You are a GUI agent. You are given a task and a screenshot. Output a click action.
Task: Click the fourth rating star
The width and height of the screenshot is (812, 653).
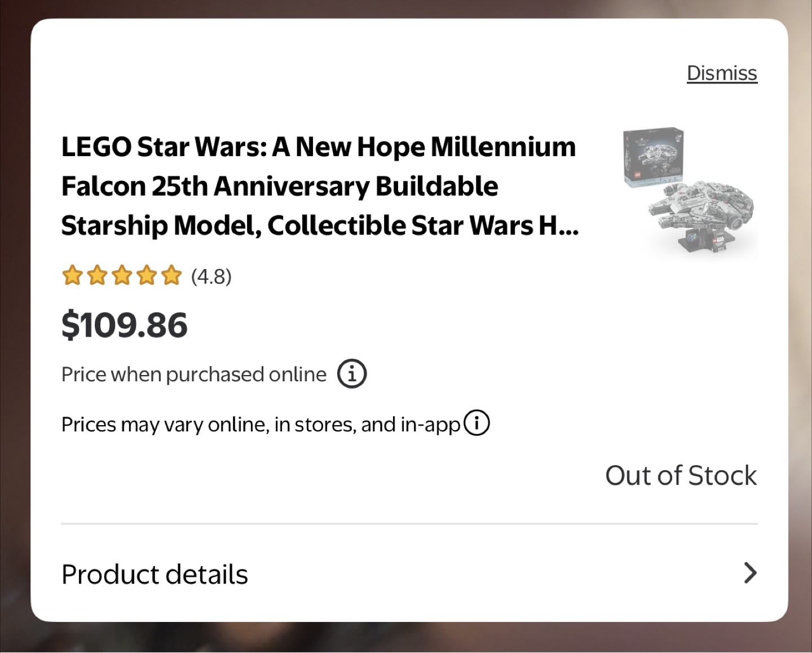(145, 276)
